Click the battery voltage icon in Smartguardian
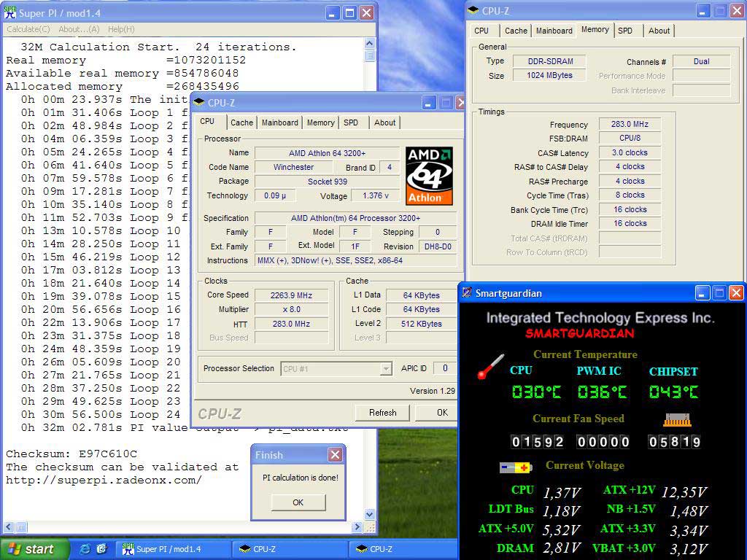The image size is (747, 560). point(516,467)
